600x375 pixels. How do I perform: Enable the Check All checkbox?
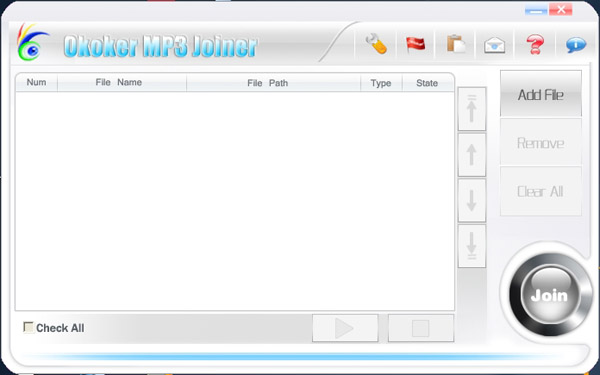pos(28,327)
